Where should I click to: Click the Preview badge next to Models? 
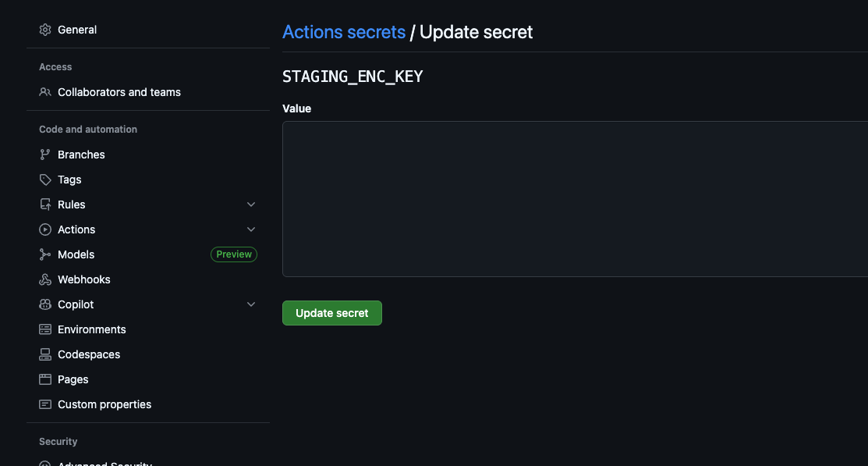tap(234, 254)
